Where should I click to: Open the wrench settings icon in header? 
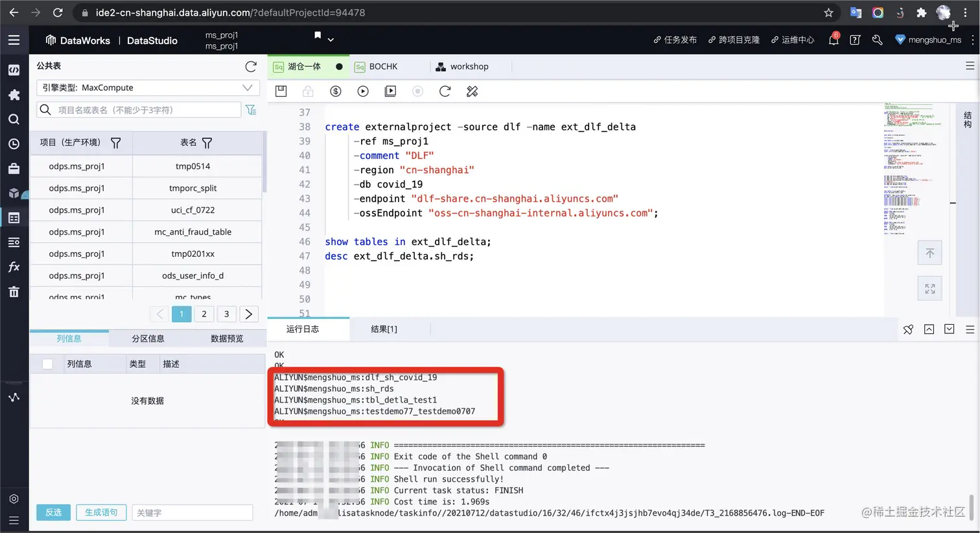click(x=877, y=40)
